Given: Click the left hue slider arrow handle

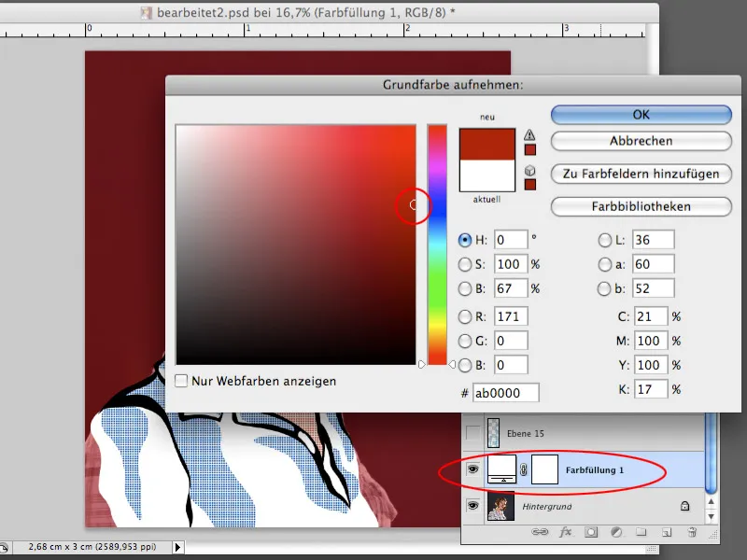Looking at the screenshot, I should (422, 364).
